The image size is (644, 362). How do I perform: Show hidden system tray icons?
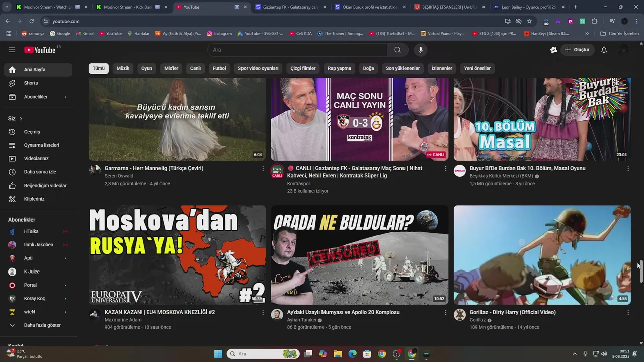click(x=575, y=354)
